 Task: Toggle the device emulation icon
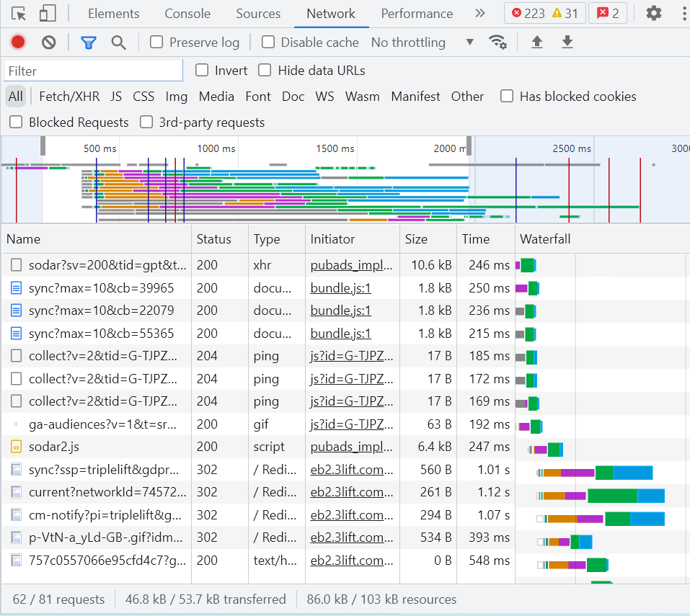tap(48, 13)
